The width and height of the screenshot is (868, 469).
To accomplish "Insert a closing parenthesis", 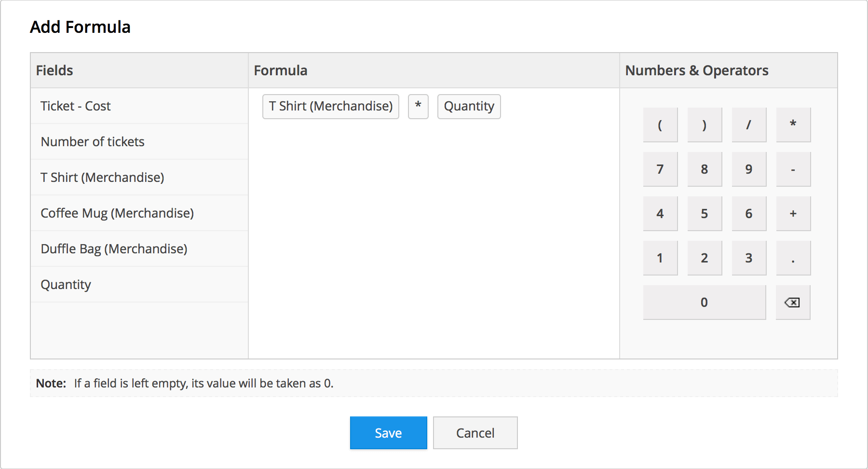I will [705, 125].
